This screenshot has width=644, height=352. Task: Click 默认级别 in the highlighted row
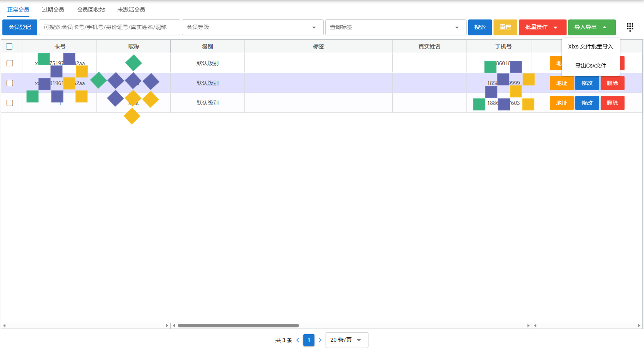(208, 83)
